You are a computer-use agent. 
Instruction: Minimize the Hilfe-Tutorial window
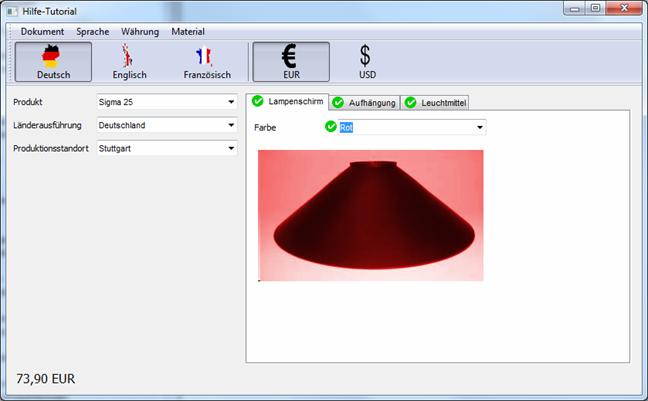[x=574, y=8]
